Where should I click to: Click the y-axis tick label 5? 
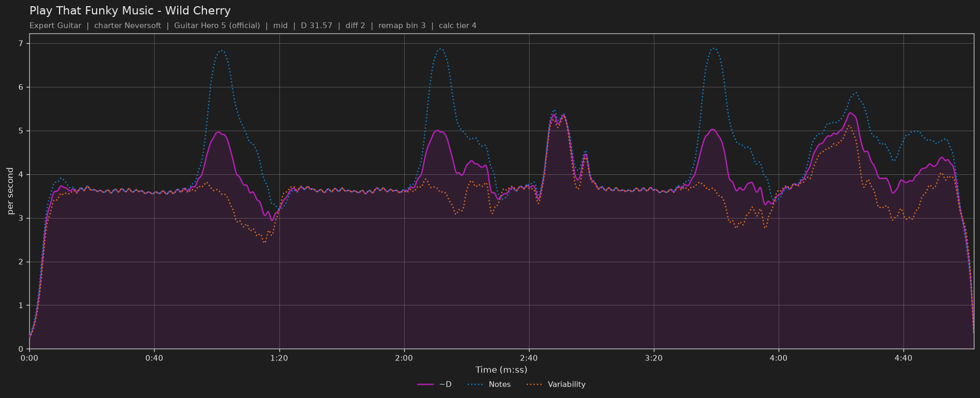point(21,131)
